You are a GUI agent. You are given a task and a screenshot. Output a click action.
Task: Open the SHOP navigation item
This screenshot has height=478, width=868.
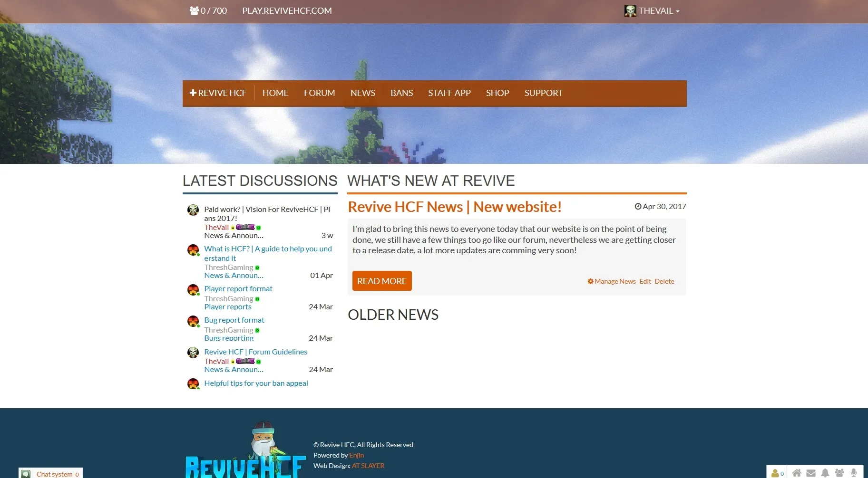coord(497,93)
